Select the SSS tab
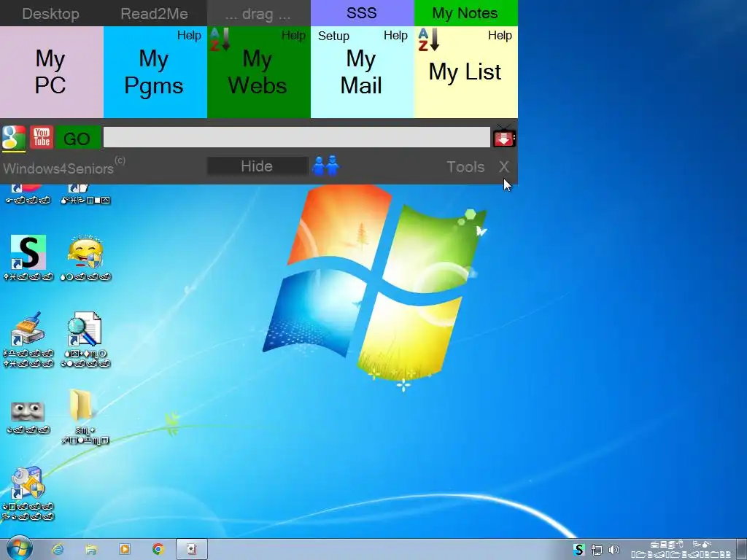Viewport: 747px width, 560px height. (x=362, y=13)
